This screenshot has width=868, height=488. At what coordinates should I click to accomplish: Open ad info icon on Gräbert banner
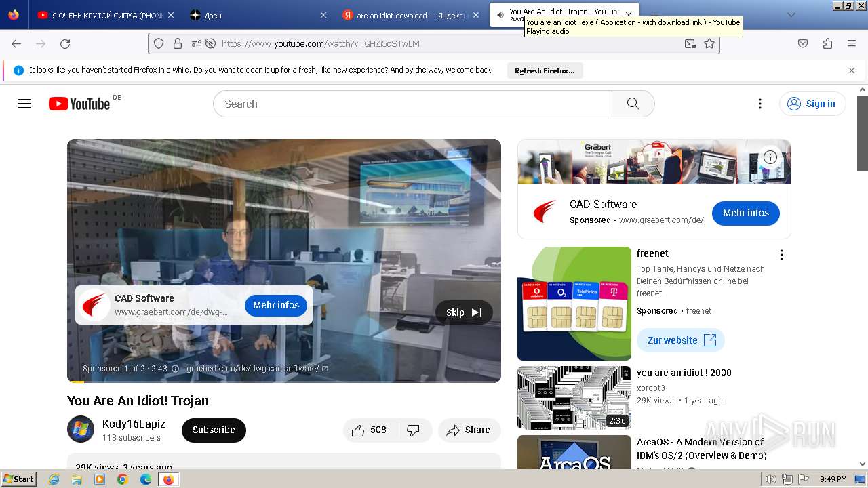[770, 157]
